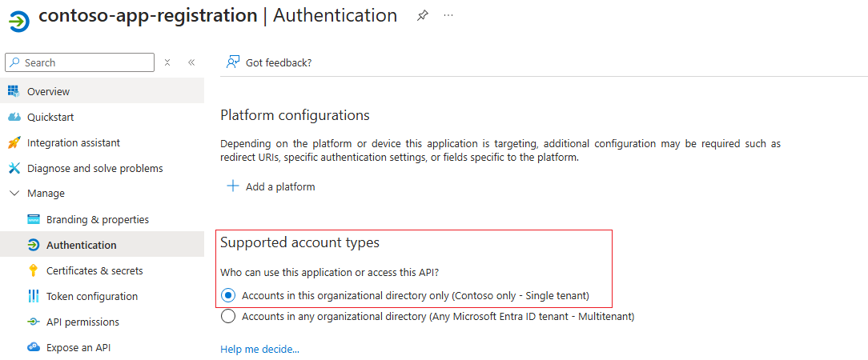Select multitenant accounts radio option

tap(228, 316)
